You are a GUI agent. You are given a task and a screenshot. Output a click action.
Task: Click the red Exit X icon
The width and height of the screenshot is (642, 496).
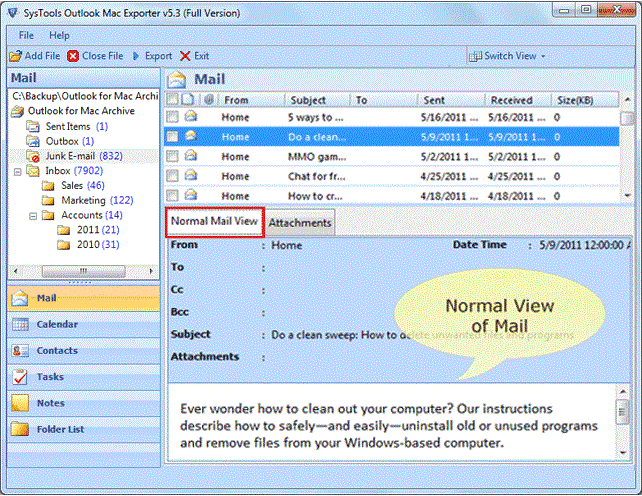[x=185, y=56]
